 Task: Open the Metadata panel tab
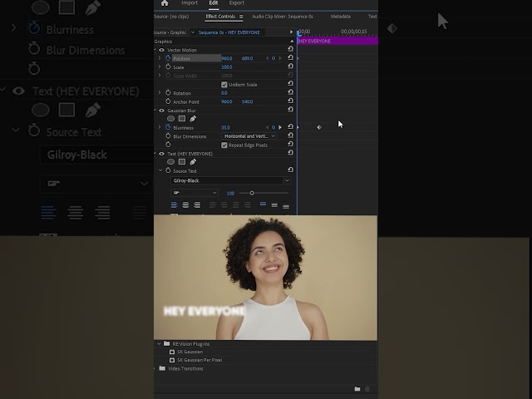coord(341,17)
